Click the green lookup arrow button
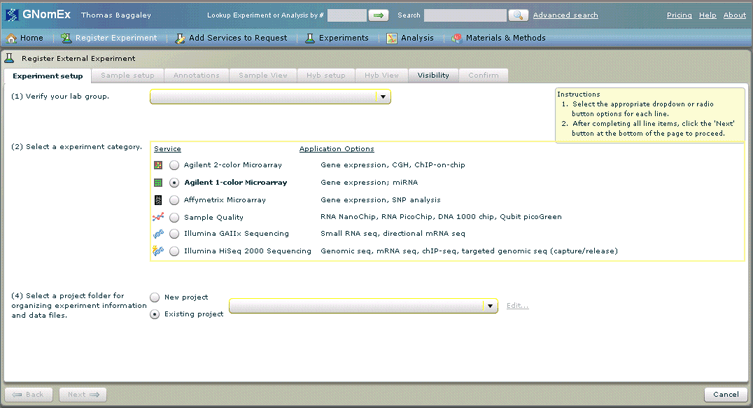This screenshot has height=408, width=753. [x=378, y=15]
